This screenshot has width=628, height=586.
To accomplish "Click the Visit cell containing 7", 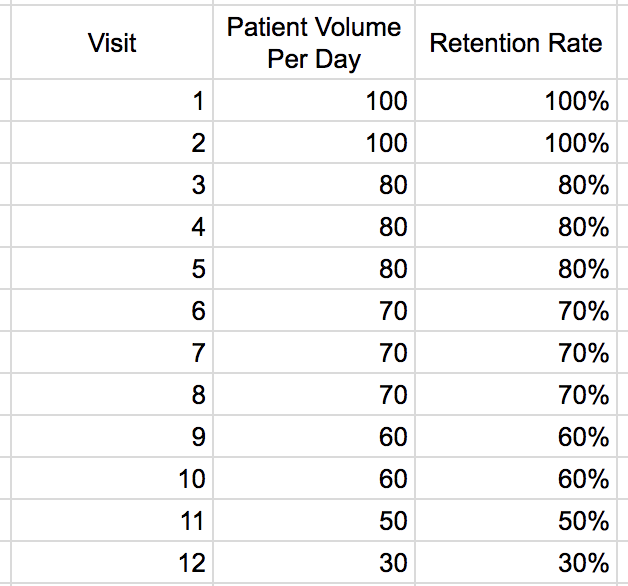I will click(112, 353).
